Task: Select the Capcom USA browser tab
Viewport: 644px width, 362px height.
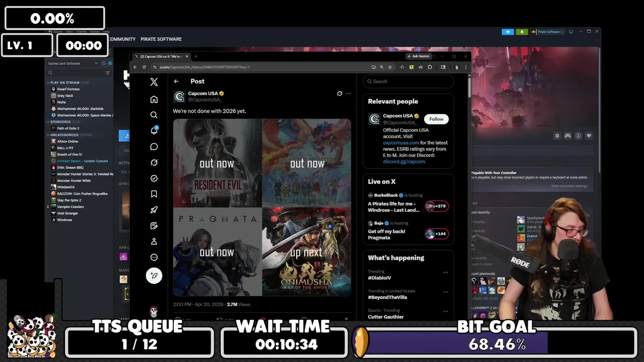Action: click(160, 56)
